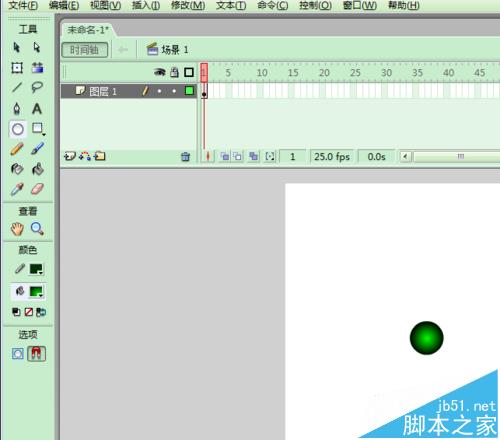This screenshot has width=500, height=440.
Task: Click the Delete Layer trash icon
Action: click(x=185, y=156)
